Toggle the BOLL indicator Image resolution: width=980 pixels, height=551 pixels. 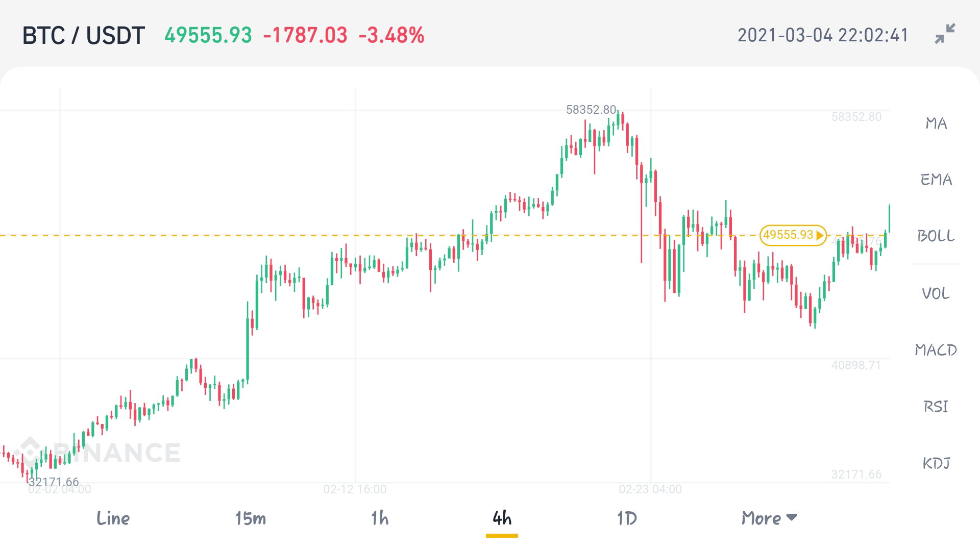click(936, 236)
